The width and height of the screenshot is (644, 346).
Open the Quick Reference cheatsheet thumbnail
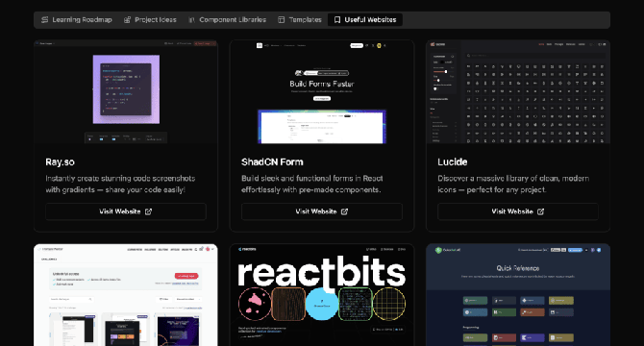518,295
